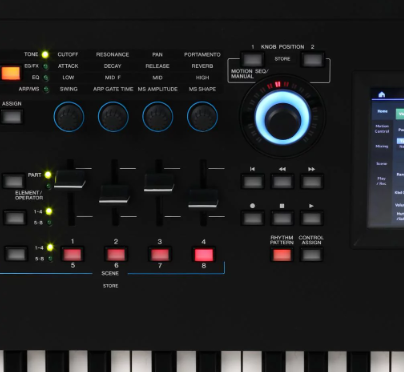The width and height of the screenshot is (404, 372).
Task: Hit the stop transport button
Action: click(x=282, y=219)
